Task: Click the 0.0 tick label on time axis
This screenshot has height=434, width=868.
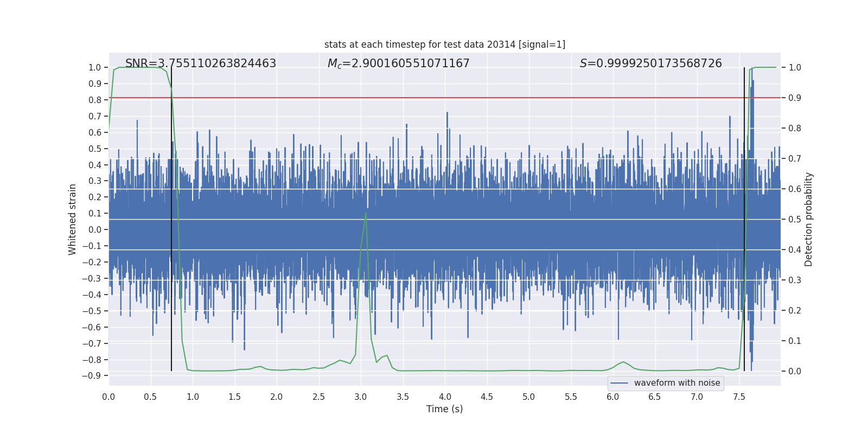Action: pos(108,397)
